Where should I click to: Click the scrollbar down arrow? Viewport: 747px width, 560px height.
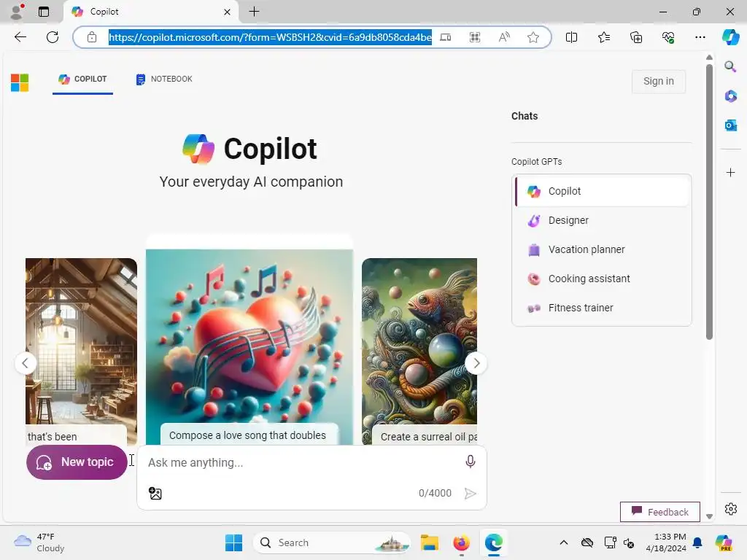(x=709, y=516)
